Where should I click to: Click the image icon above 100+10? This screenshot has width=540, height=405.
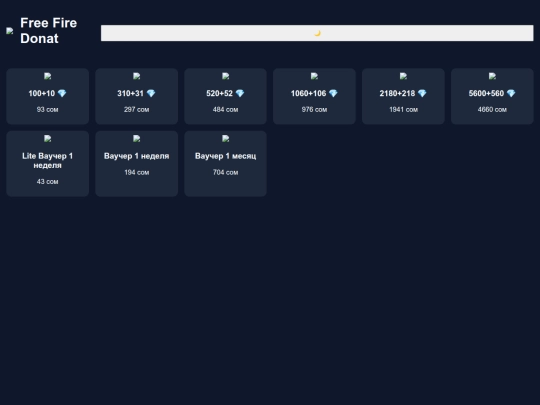[48, 76]
